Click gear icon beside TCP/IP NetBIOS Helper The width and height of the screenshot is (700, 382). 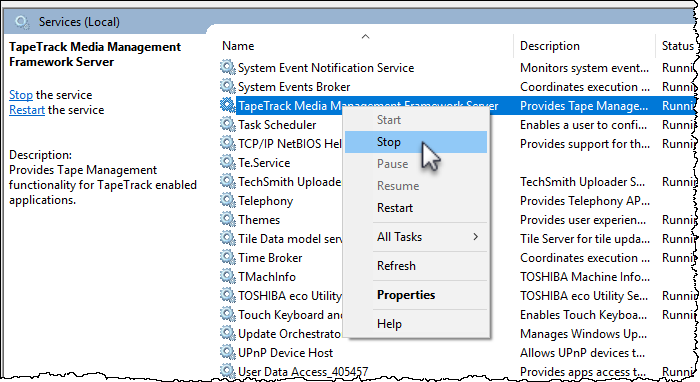pyautogui.click(x=228, y=143)
